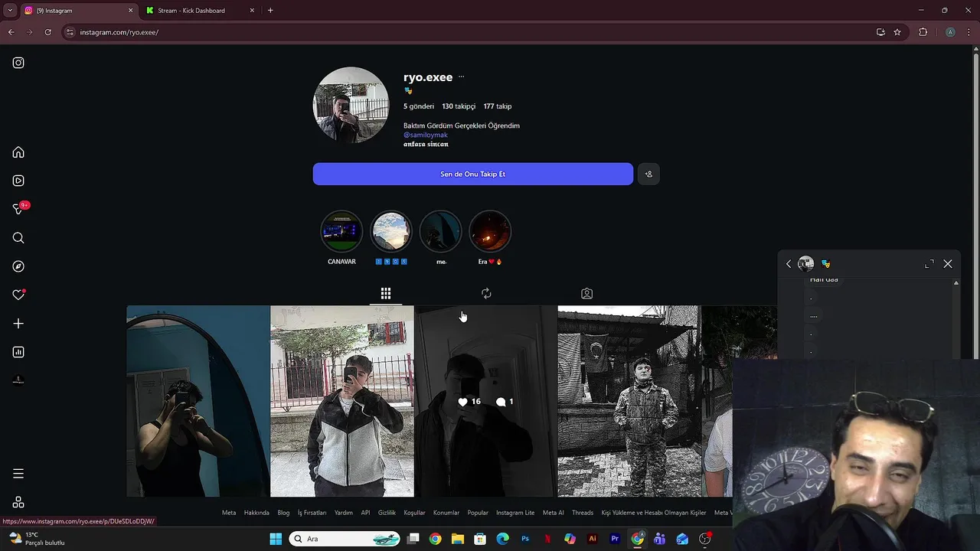This screenshot has height=551, width=980.
Task: Bookmark this page with star icon
Action: coord(897,32)
